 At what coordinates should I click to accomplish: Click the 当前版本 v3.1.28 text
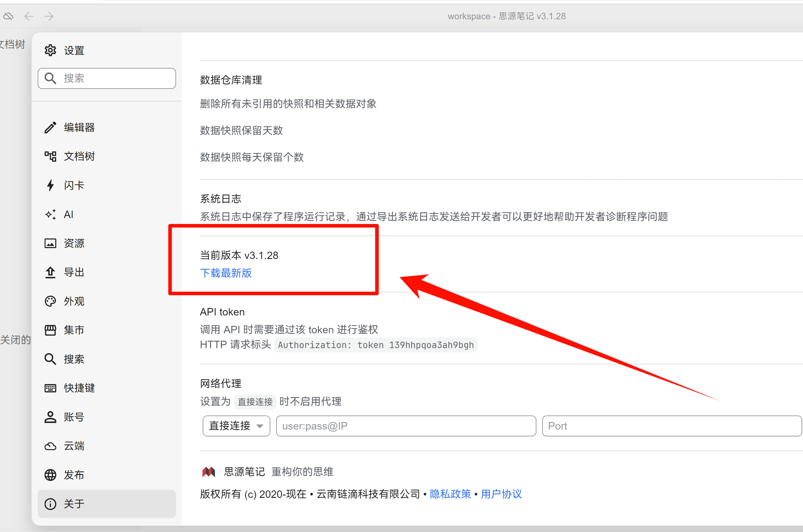[239, 255]
